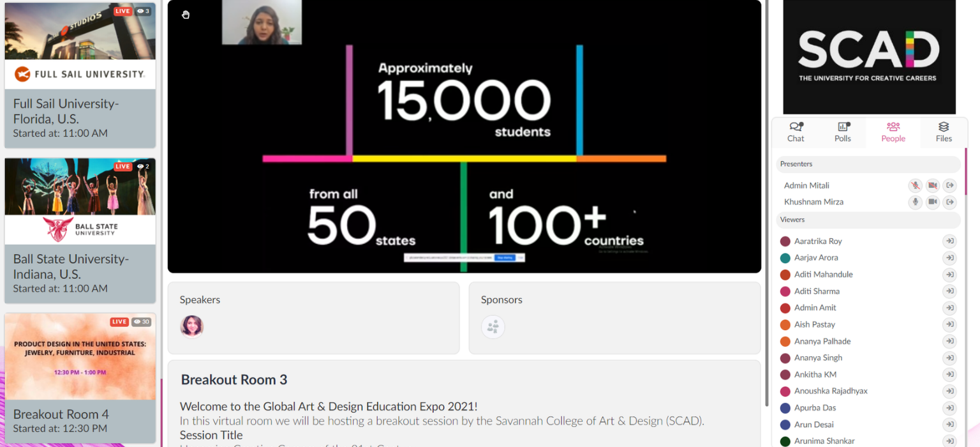The height and width of the screenshot is (447, 980).
Task: Open the Chat tab
Action: pyautogui.click(x=796, y=132)
